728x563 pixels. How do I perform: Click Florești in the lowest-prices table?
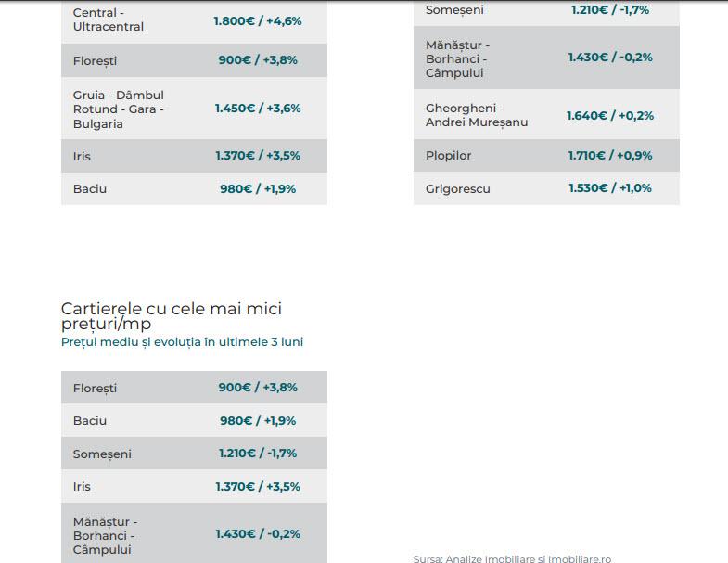click(96, 389)
